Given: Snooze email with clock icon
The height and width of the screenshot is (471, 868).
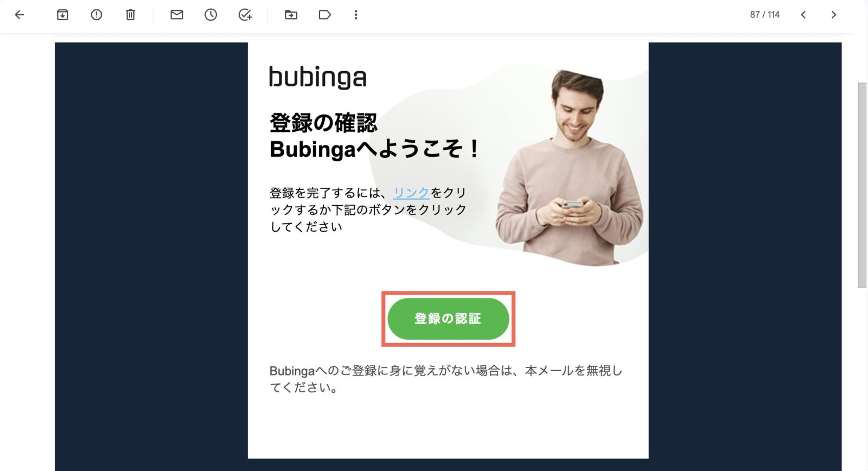Looking at the screenshot, I should pyautogui.click(x=210, y=15).
